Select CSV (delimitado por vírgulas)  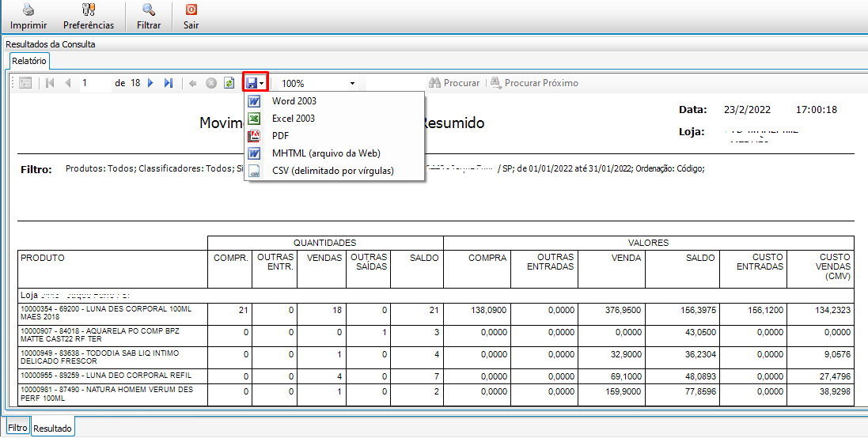click(x=335, y=171)
